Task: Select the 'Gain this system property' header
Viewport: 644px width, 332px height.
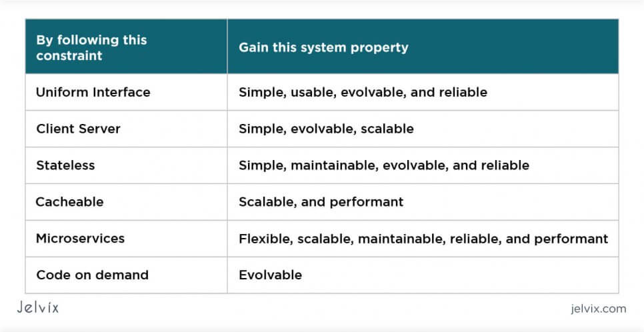Action: pyautogui.click(x=423, y=47)
